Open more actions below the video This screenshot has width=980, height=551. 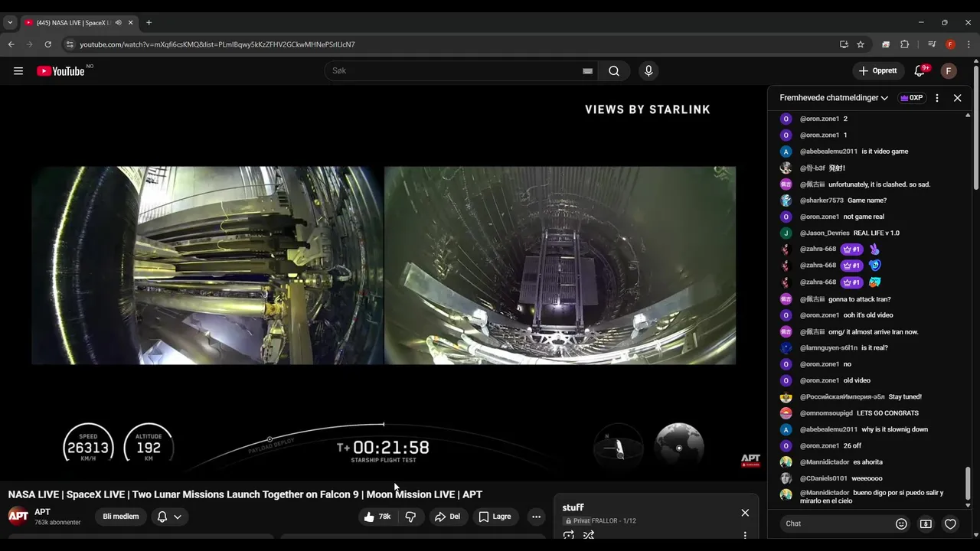tap(536, 517)
